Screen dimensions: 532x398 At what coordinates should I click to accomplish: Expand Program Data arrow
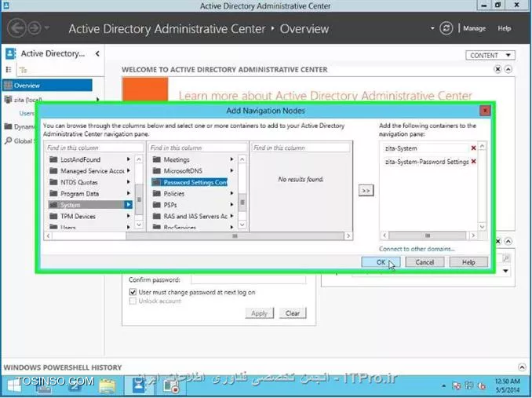pos(129,193)
